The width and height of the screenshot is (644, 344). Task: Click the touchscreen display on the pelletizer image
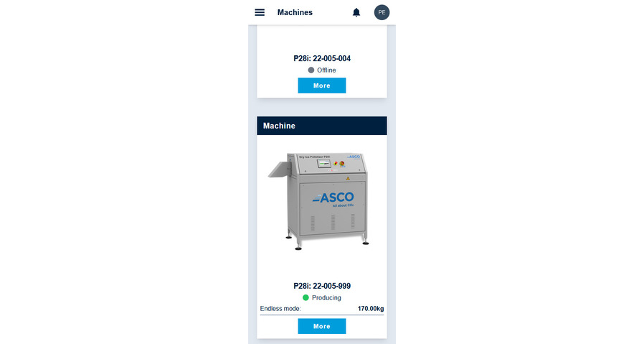click(323, 164)
